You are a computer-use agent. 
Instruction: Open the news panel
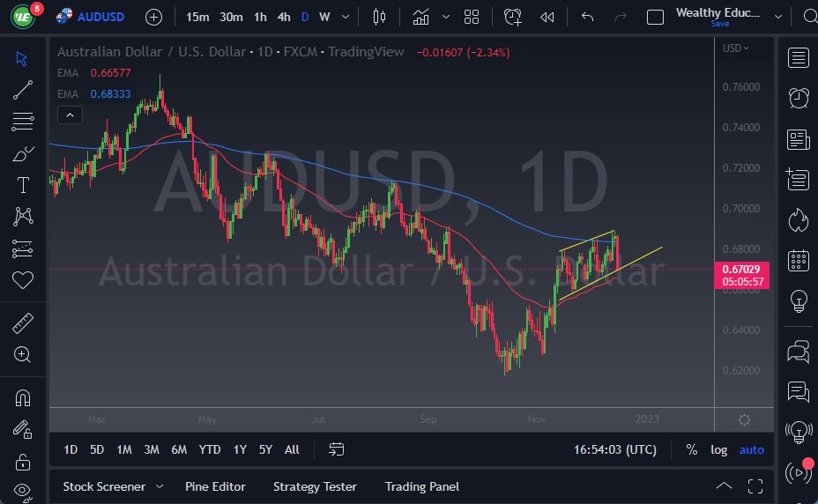pyautogui.click(x=799, y=139)
